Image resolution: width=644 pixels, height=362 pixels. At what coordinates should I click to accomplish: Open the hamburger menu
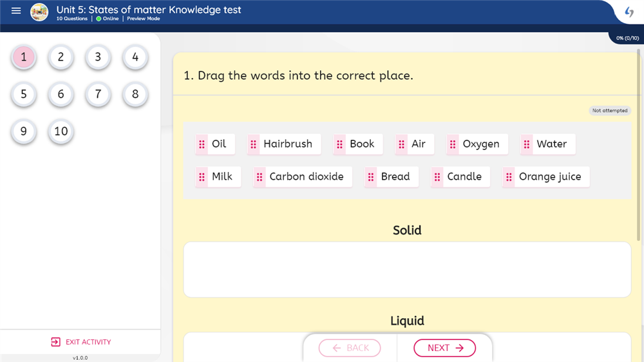pyautogui.click(x=16, y=11)
